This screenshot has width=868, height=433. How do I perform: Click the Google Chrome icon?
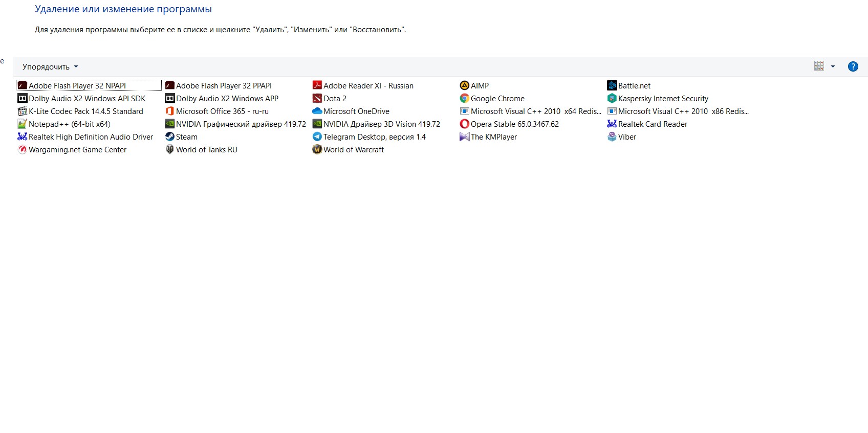(465, 98)
